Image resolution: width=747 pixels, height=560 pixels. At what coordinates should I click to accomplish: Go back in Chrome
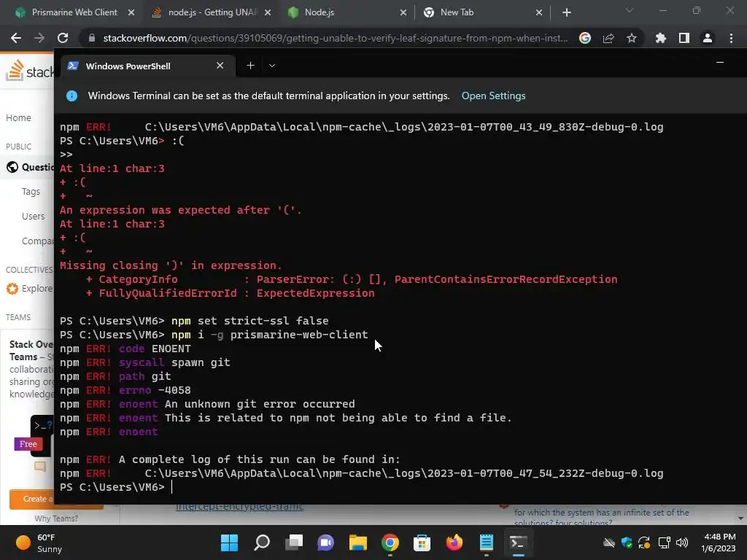[x=16, y=38]
